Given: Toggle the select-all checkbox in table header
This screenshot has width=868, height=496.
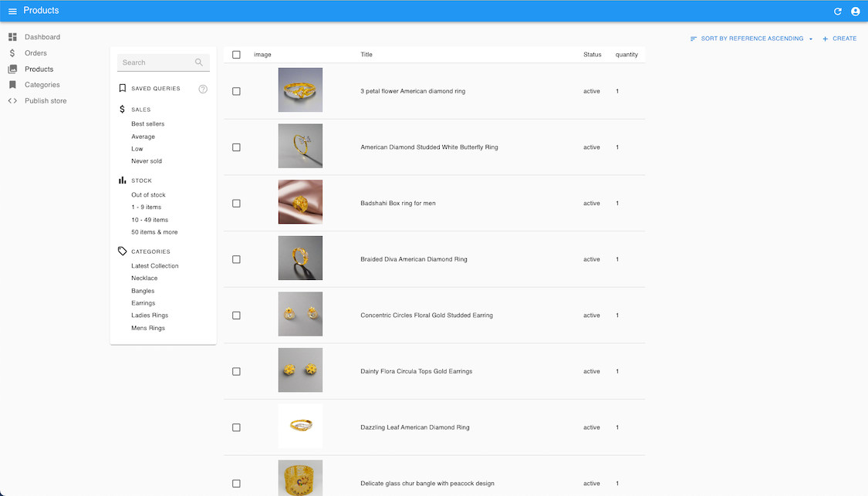Looking at the screenshot, I should tap(236, 55).
